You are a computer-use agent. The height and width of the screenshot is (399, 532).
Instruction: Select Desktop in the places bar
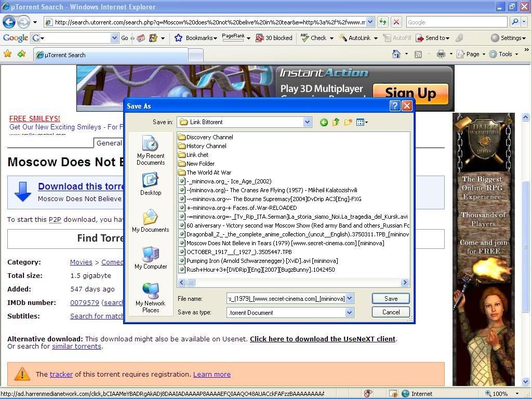[151, 184]
